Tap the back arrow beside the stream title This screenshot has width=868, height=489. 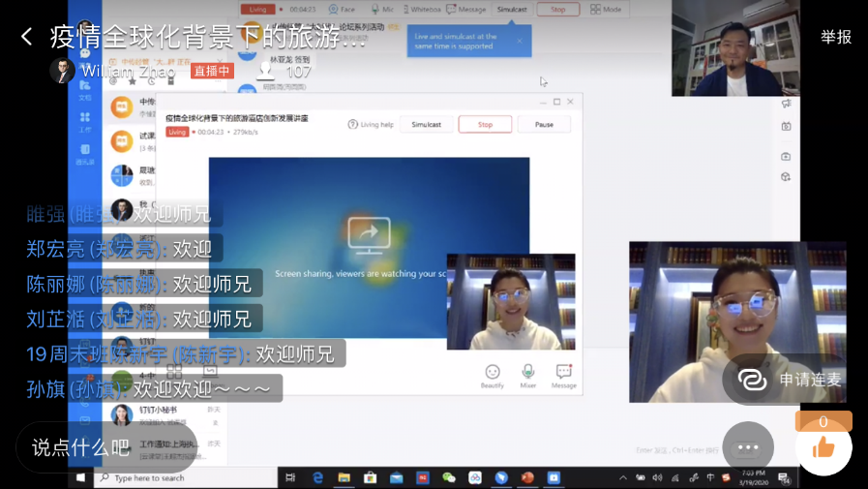click(x=27, y=37)
